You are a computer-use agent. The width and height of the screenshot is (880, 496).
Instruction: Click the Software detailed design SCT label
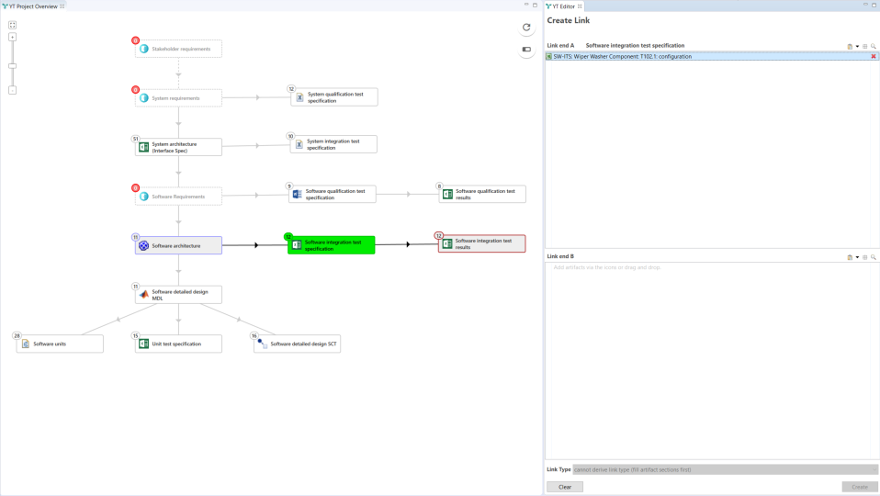[x=304, y=344]
